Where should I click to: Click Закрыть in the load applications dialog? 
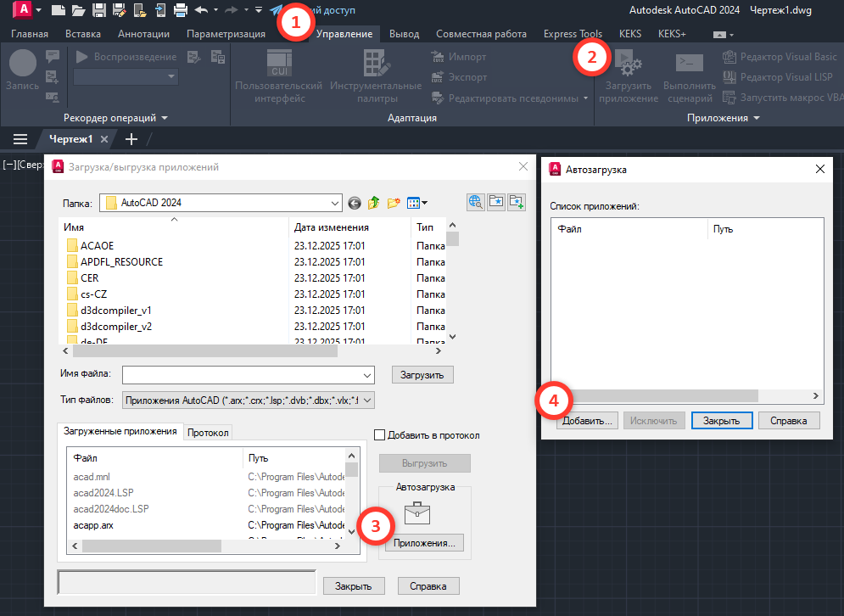354,585
